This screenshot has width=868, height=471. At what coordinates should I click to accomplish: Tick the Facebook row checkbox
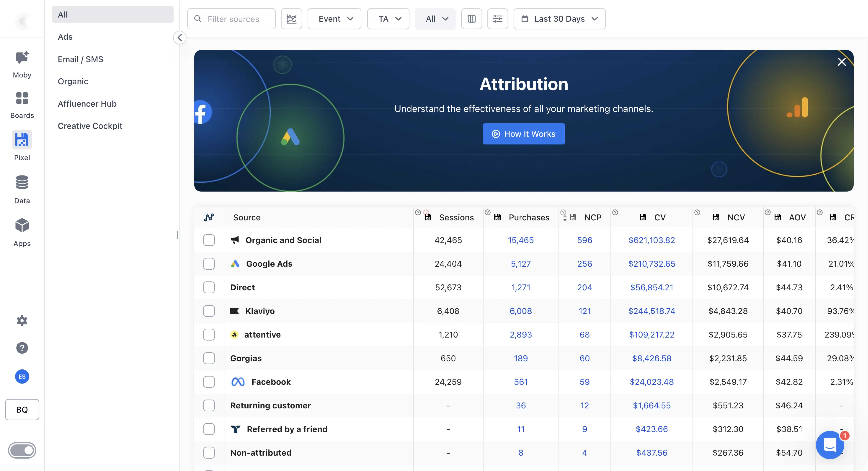(x=209, y=382)
